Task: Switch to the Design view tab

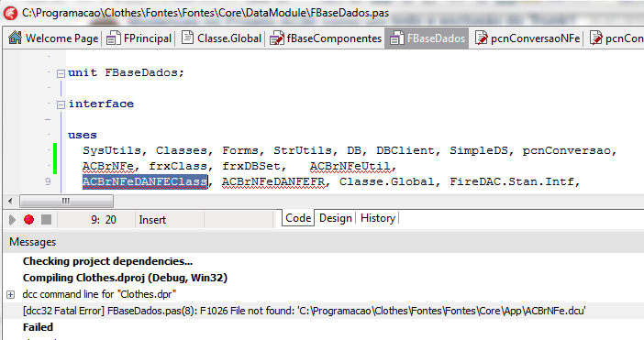Action: [336, 218]
